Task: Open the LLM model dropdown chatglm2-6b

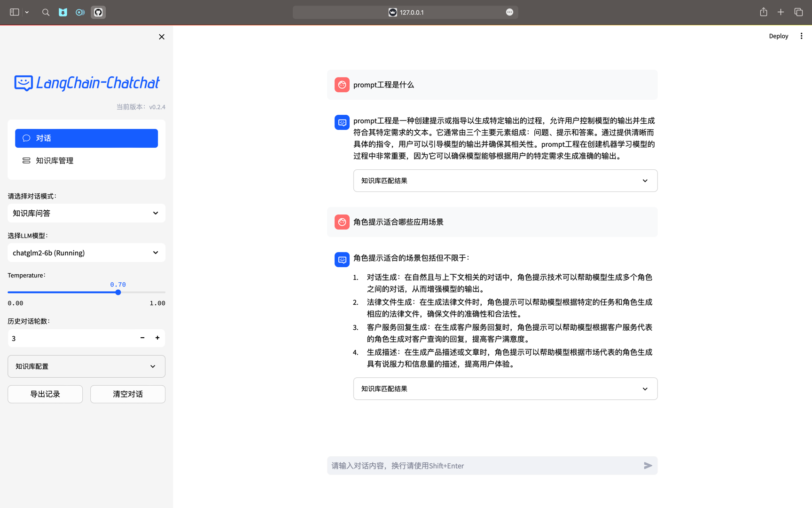Action: pos(86,253)
